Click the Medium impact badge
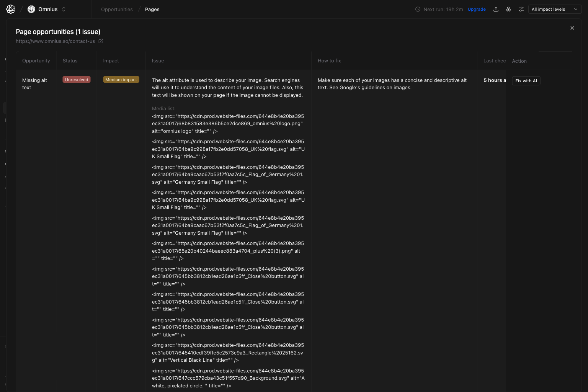Screen dimensions: 588x392 121,79
